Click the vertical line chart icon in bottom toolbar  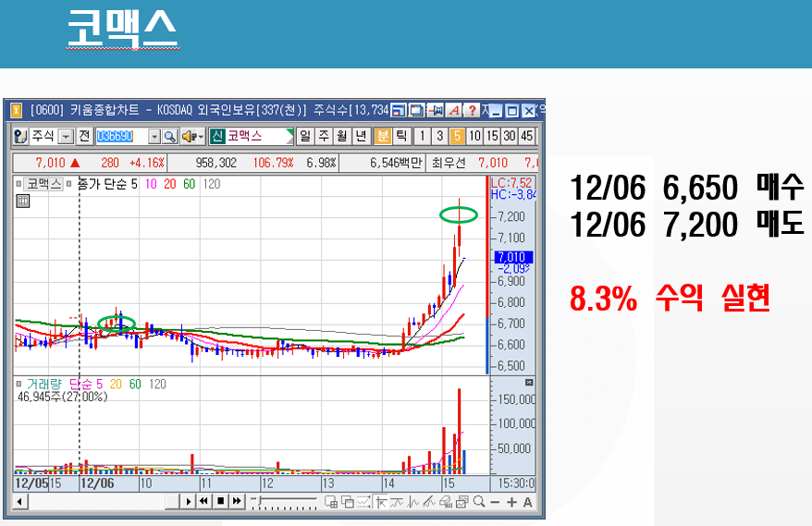pos(413,502)
